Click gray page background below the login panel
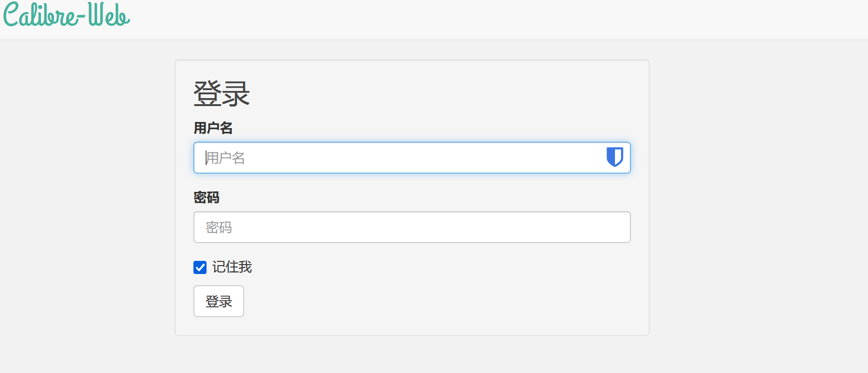 412,355
